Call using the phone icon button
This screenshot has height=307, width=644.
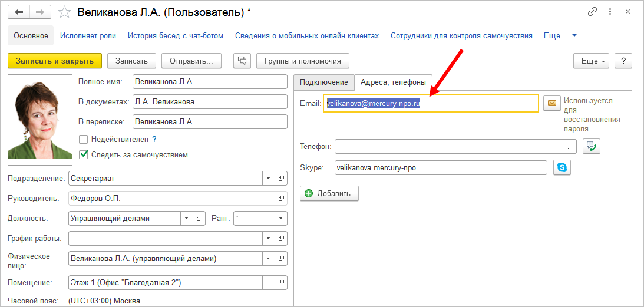click(591, 146)
